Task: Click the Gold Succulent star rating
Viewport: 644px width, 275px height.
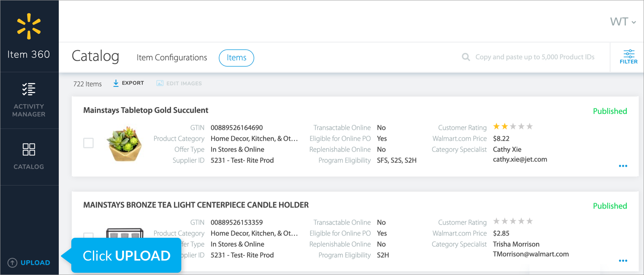Action: click(513, 126)
